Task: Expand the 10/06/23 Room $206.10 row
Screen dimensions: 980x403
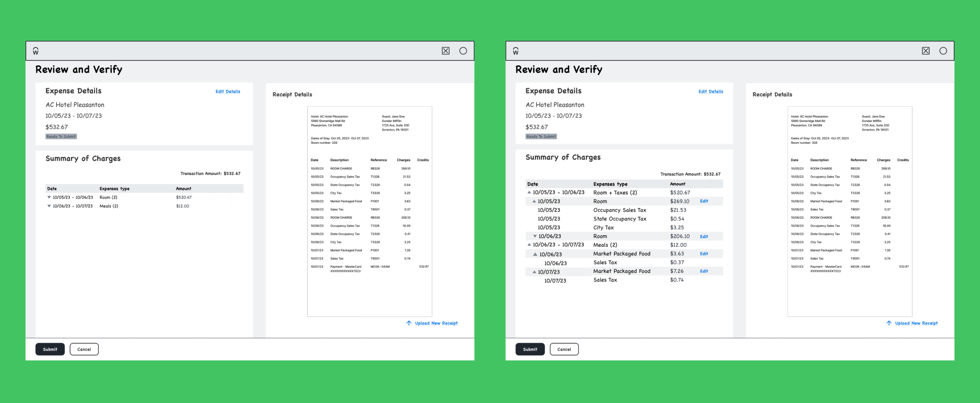Action: 535,236
